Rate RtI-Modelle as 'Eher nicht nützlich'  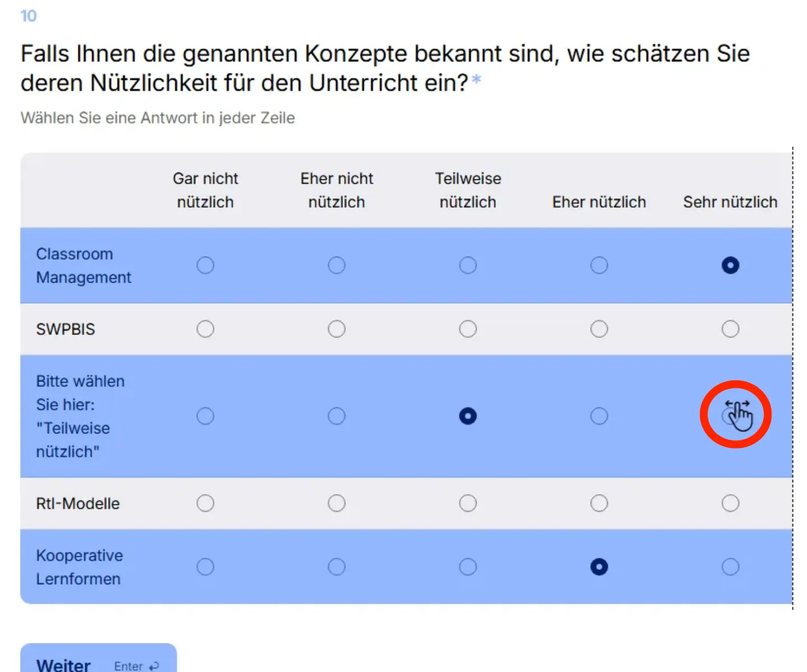(x=336, y=503)
